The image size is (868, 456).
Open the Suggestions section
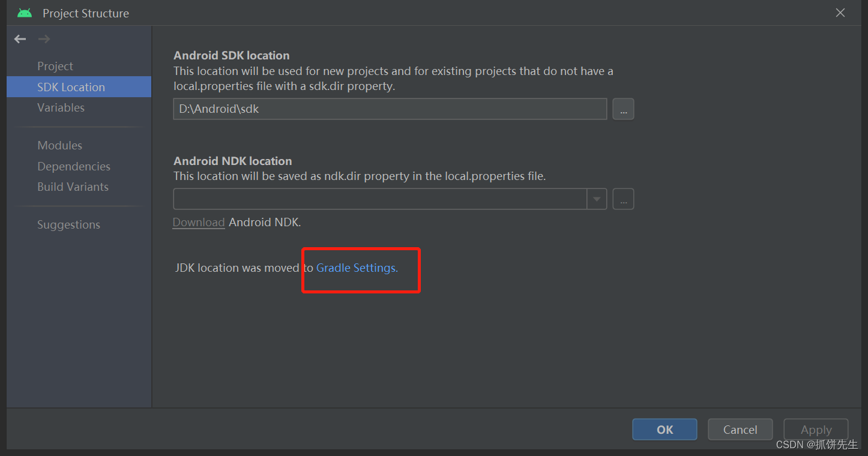coord(68,224)
